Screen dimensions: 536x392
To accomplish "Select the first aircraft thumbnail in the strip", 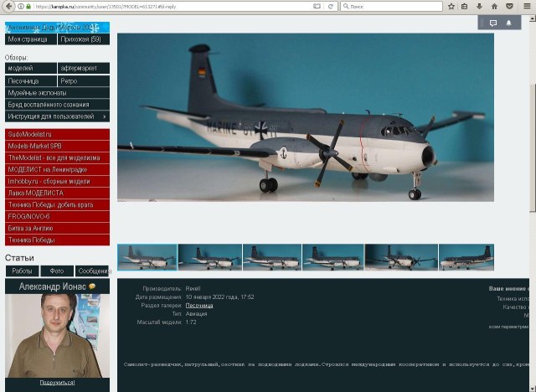I will [x=147, y=257].
